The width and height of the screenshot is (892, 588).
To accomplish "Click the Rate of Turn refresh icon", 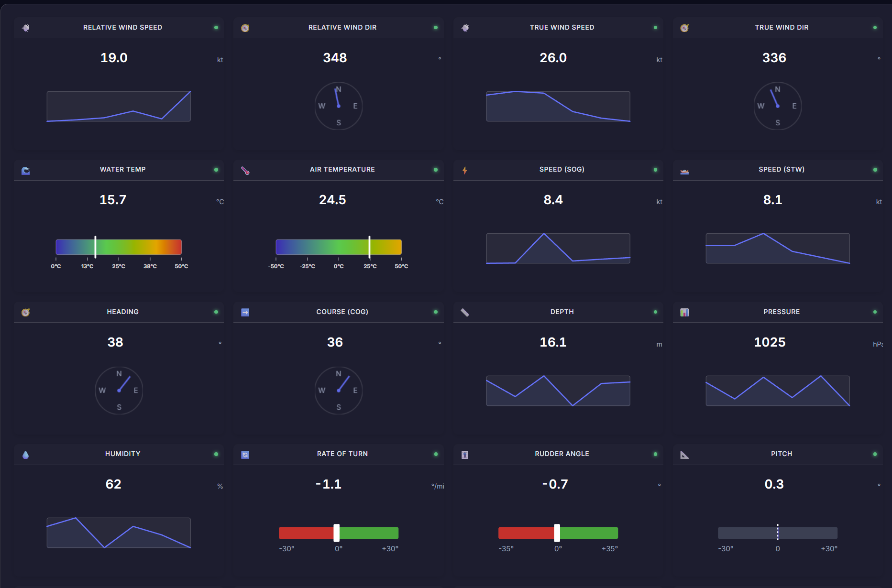I will [x=245, y=455].
